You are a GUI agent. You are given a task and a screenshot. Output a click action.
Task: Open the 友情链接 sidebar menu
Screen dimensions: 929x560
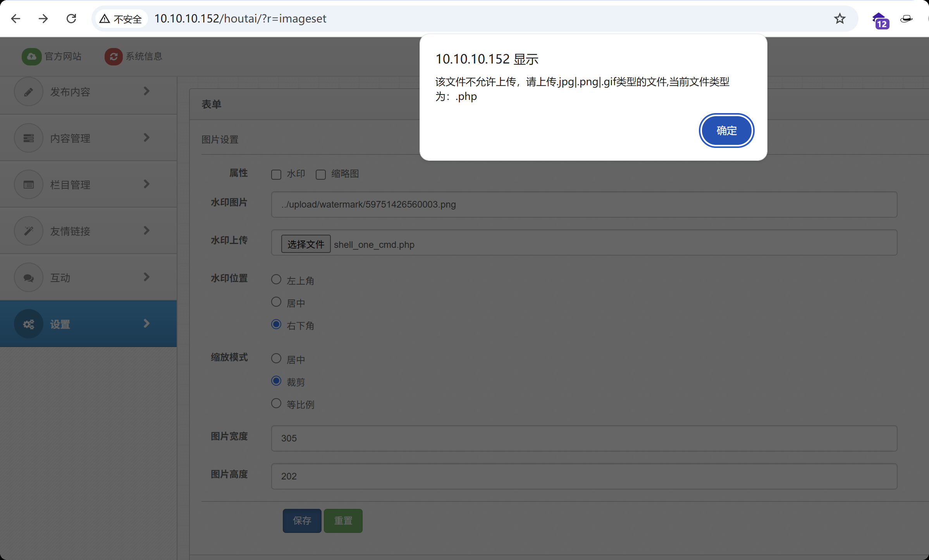pos(88,231)
